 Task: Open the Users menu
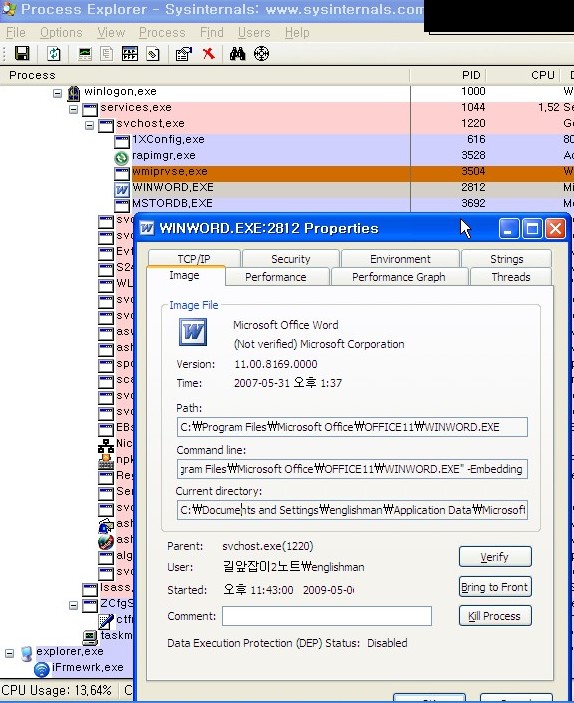[x=254, y=33]
